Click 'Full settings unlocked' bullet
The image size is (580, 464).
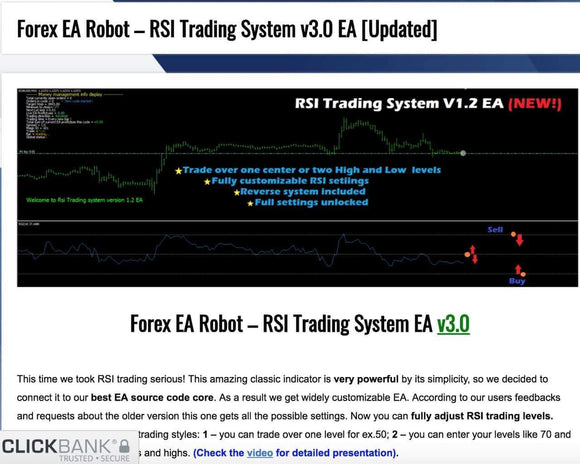(311, 202)
